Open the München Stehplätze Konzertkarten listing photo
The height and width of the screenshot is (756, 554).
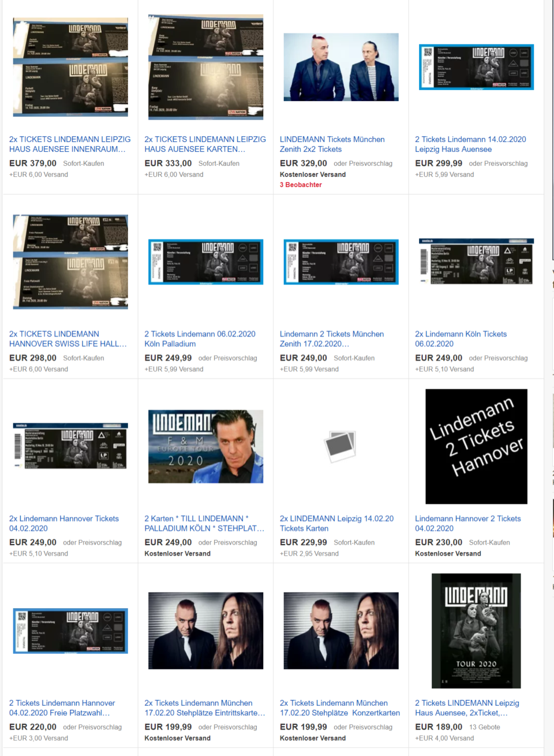click(340, 630)
